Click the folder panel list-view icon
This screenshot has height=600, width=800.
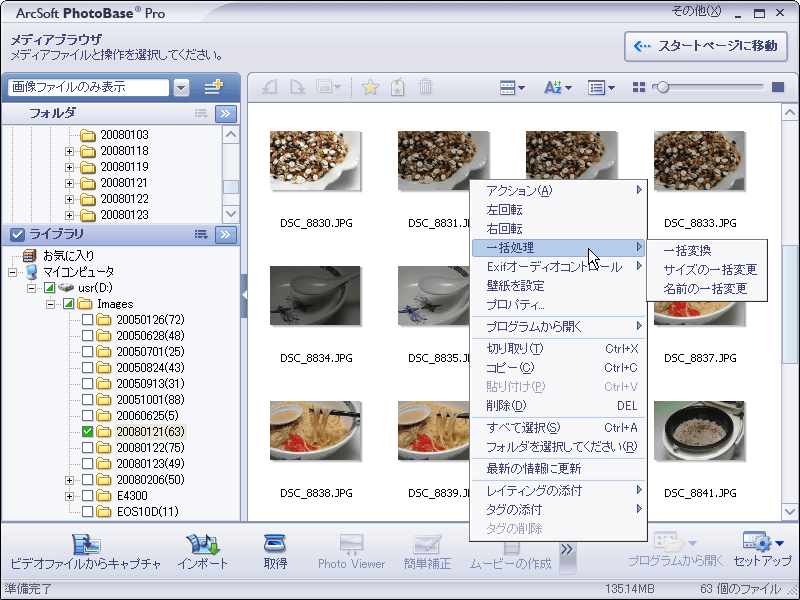point(201,113)
